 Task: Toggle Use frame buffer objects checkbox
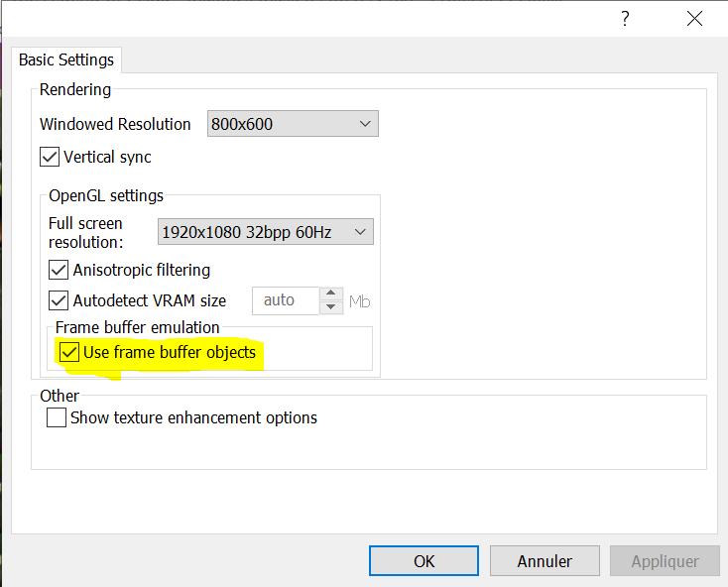pyautogui.click(x=69, y=352)
